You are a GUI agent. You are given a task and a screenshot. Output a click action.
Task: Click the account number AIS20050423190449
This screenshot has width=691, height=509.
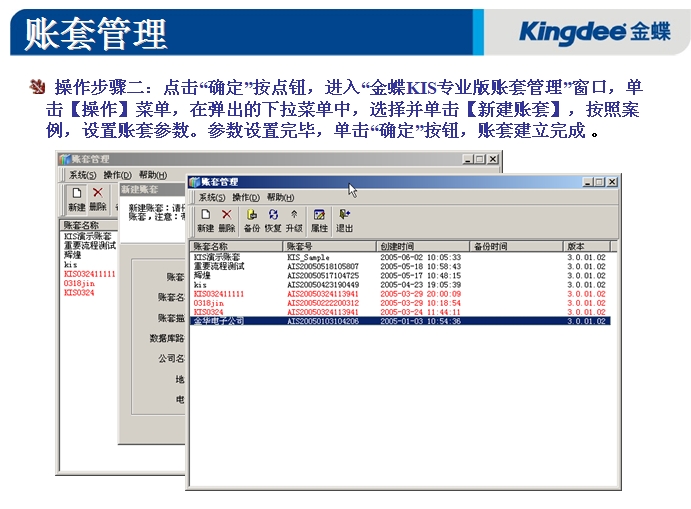click(323, 285)
